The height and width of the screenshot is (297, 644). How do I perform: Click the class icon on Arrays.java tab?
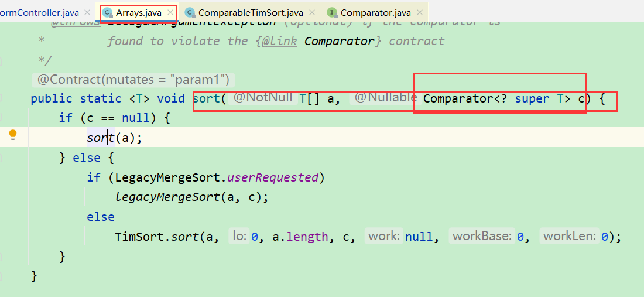[107, 13]
